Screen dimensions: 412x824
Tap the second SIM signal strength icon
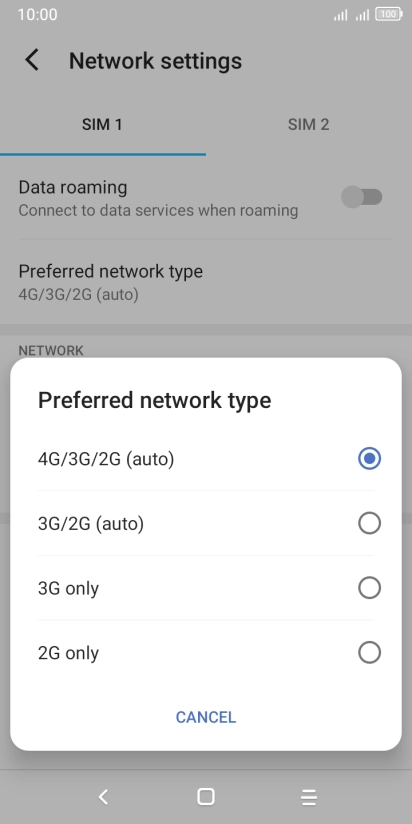tap(362, 15)
